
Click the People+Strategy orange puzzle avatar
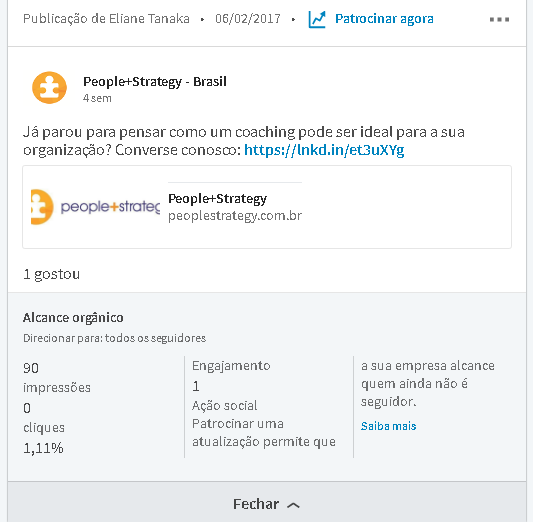tap(49, 88)
